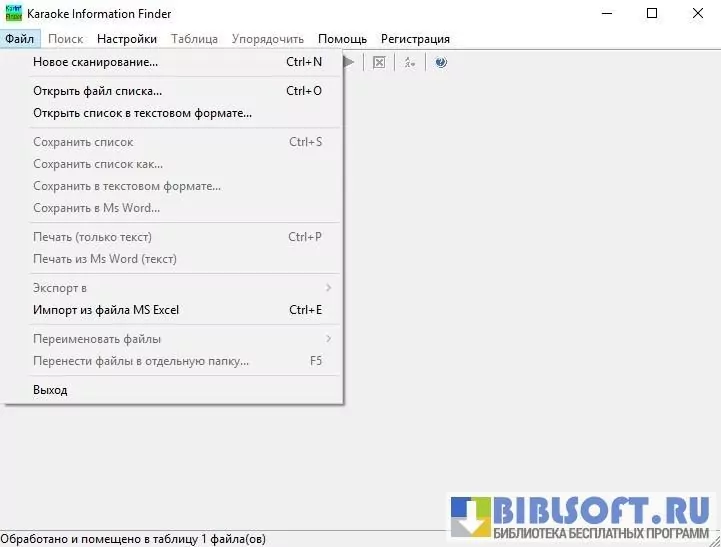Close the open 'Файл' menu
This screenshot has width=721, height=547.
(x=19, y=39)
